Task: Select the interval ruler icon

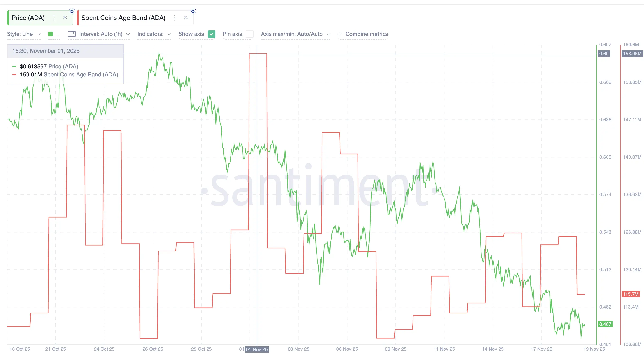Action: click(x=72, y=34)
